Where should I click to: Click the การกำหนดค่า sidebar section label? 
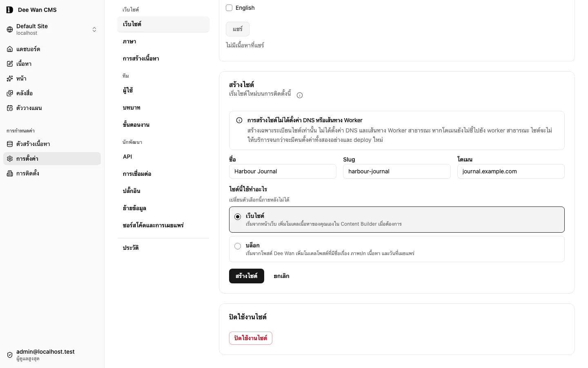(20, 131)
